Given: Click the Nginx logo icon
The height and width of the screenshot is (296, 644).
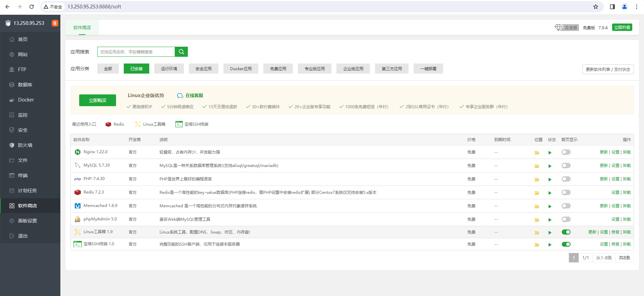Looking at the screenshot, I should click(77, 152).
